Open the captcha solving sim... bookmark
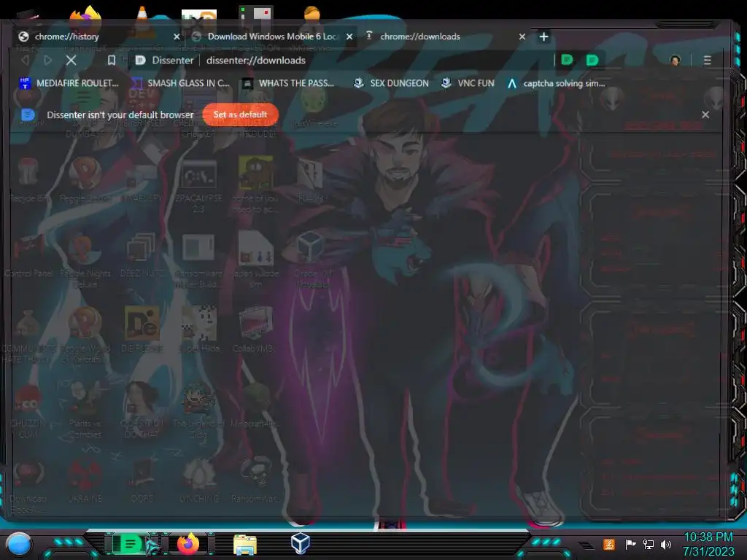This screenshot has height=560, width=747. pyautogui.click(x=556, y=83)
